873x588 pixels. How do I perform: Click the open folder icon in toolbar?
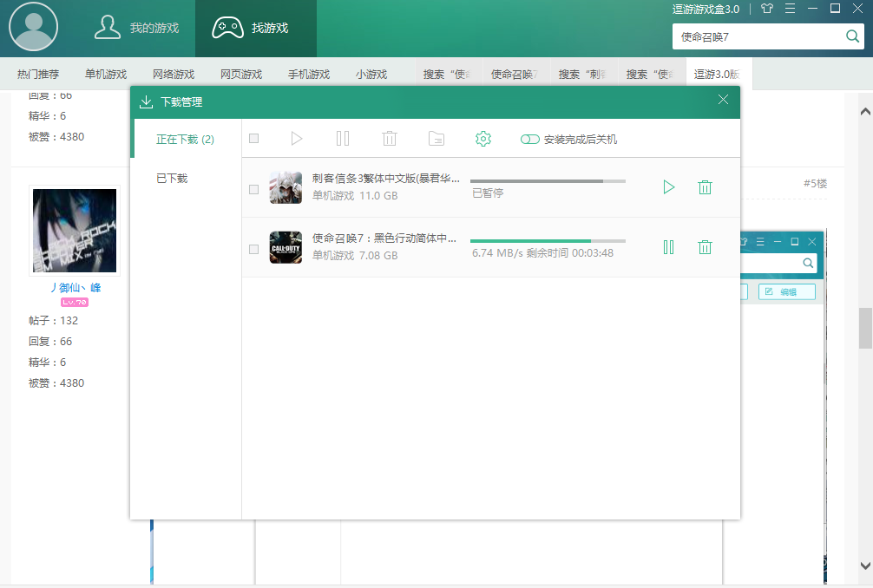coord(436,139)
